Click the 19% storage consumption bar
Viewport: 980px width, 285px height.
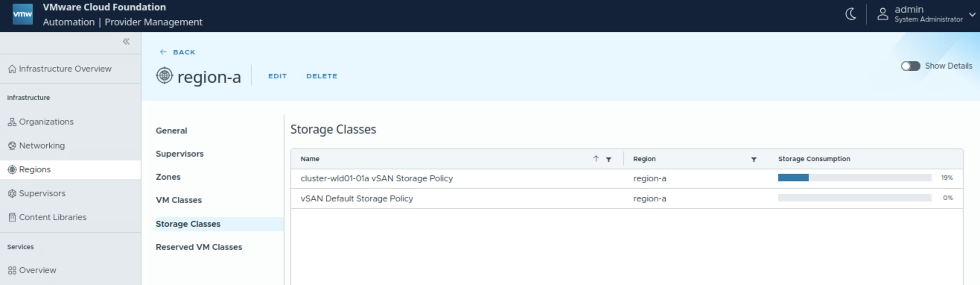pos(854,178)
